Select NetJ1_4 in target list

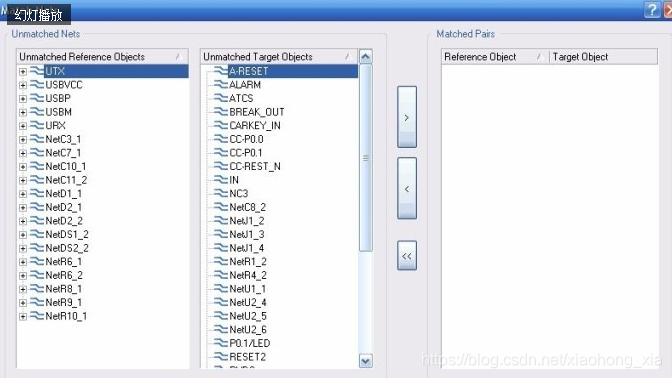click(x=246, y=248)
